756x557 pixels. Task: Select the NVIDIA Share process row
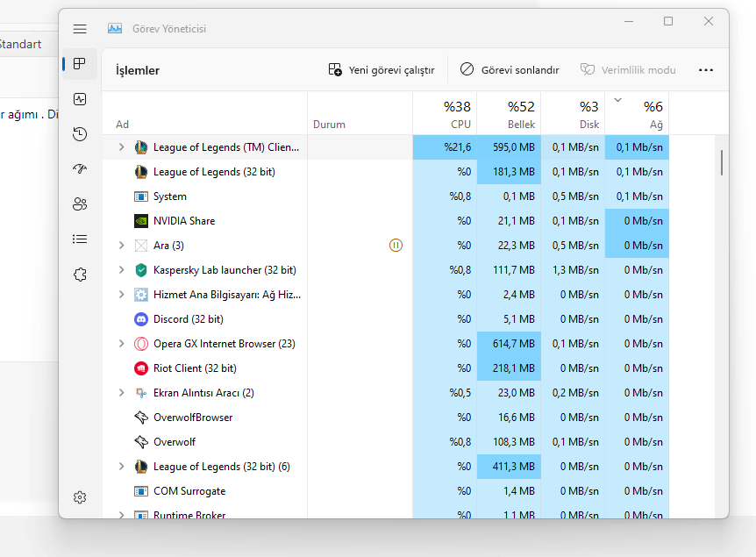click(x=386, y=221)
